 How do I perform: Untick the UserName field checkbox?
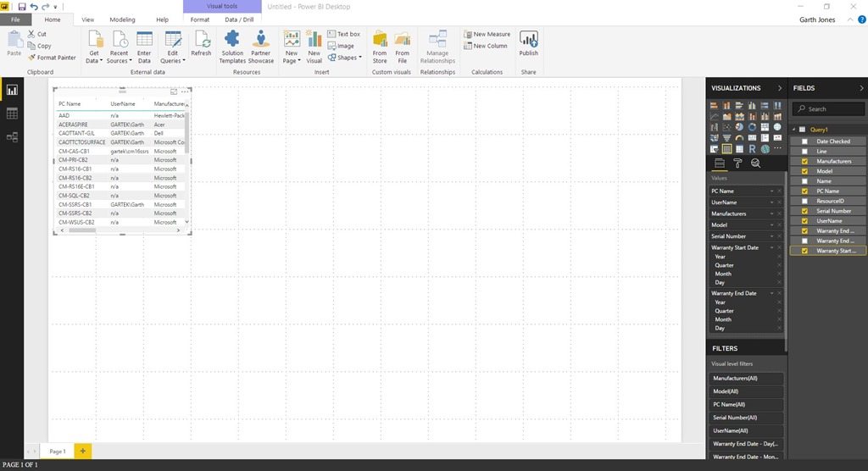[x=805, y=221]
